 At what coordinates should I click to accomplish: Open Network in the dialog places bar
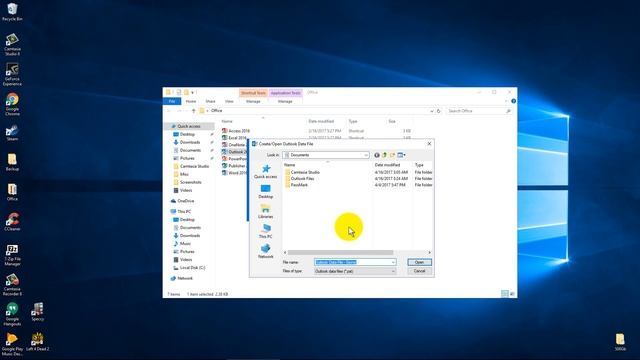coord(266,251)
